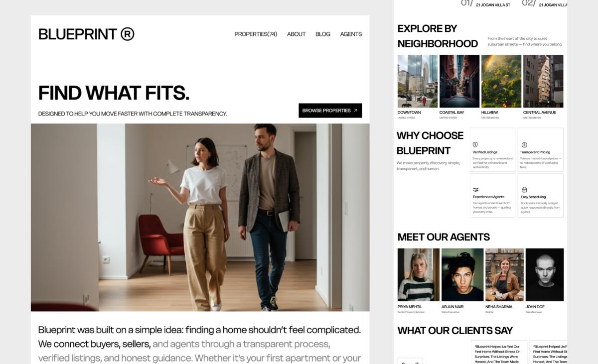
Task: Click the Verified Listings shield icon
Action: pos(475,144)
